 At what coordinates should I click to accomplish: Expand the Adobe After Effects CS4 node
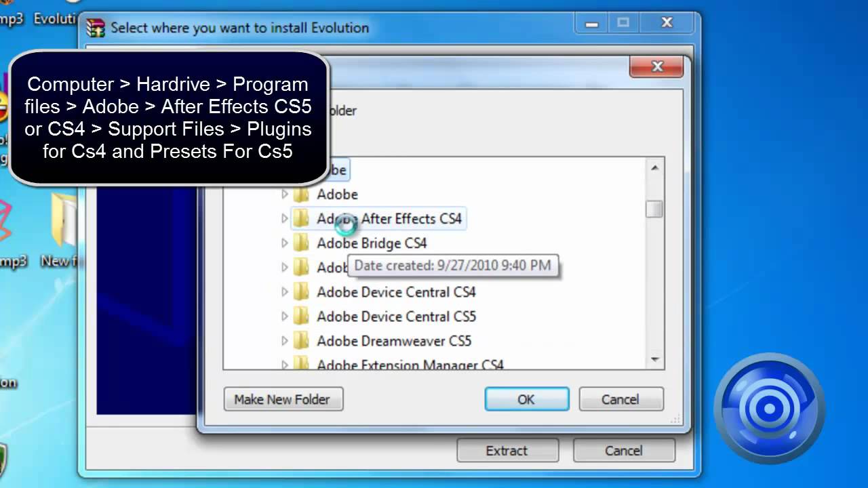pyautogui.click(x=285, y=219)
